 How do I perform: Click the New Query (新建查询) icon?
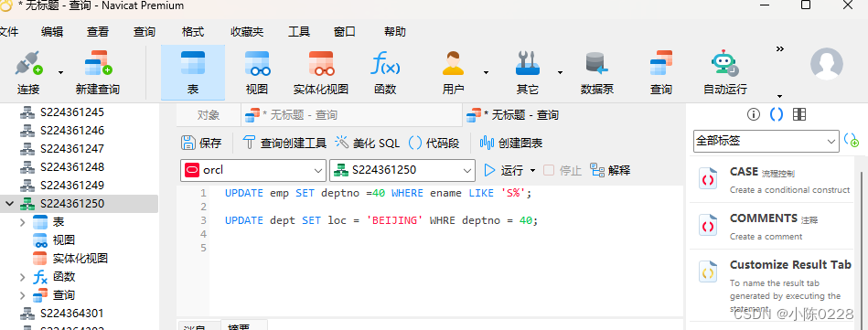(x=98, y=72)
